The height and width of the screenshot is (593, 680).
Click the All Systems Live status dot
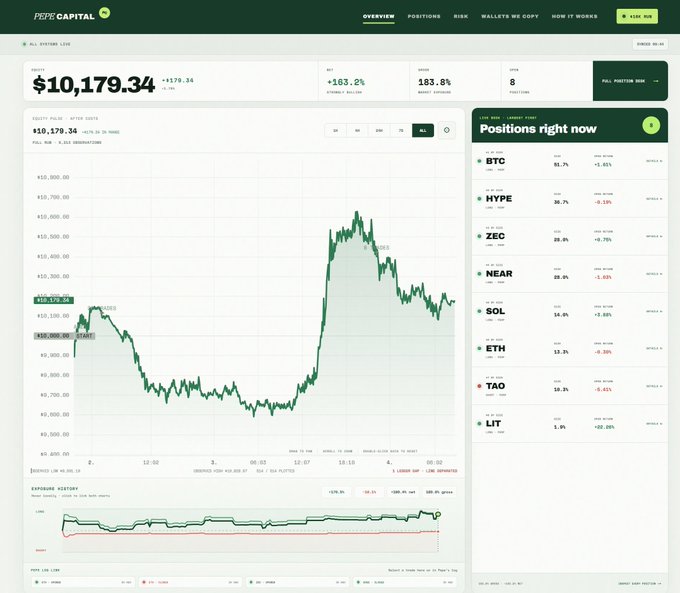24,44
